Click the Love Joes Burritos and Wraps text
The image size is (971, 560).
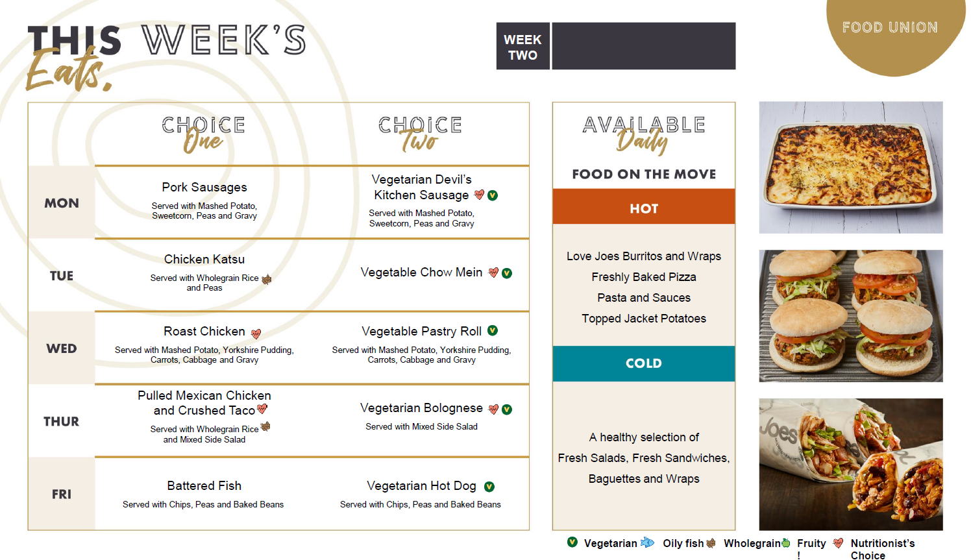tap(644, 256)
